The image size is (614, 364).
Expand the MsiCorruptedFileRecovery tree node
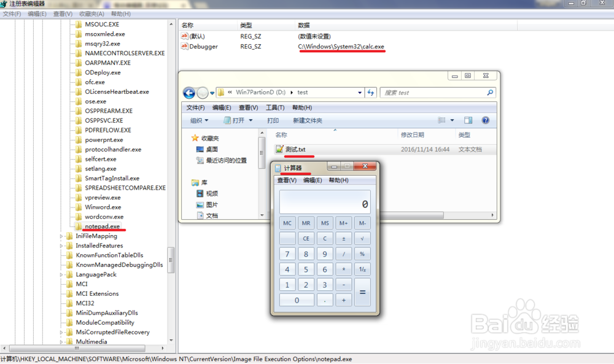click(61, 332)
